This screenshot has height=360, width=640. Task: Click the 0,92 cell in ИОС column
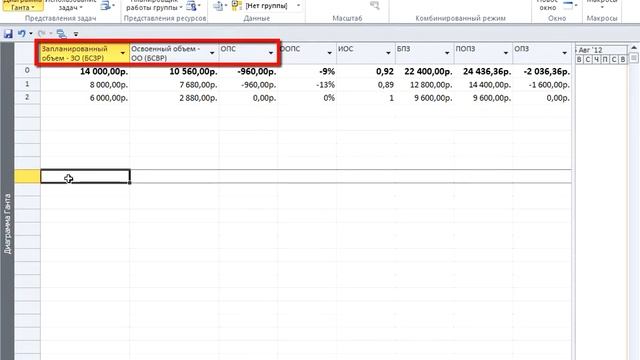pos(366,71)
